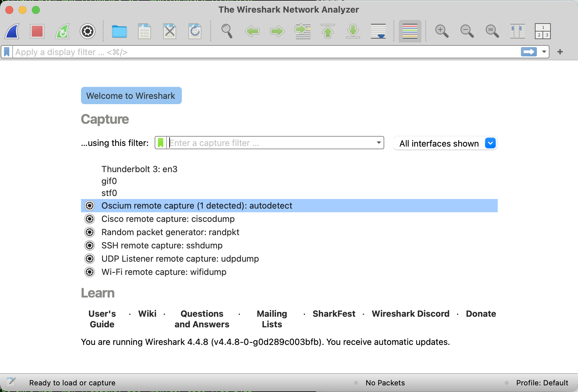578x392 pixels.
Task: Restart the current capture
Action: pos(62,31)
